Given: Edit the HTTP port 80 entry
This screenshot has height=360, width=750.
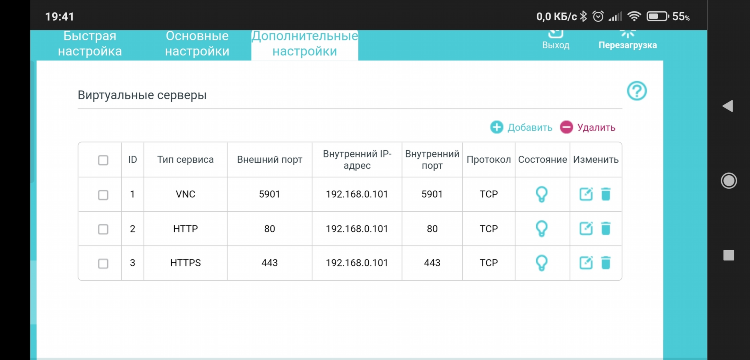Looking at the screenshot, I should pos(586,229).
